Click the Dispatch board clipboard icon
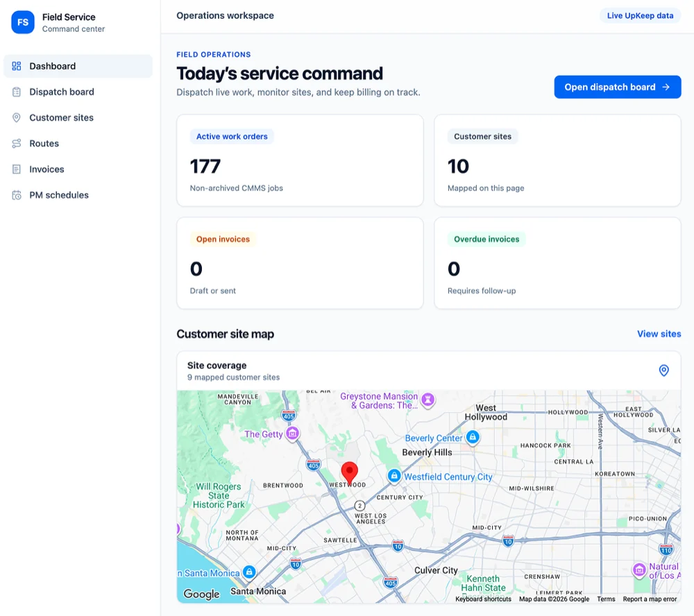The image size is (694, 616). point(17,92)
